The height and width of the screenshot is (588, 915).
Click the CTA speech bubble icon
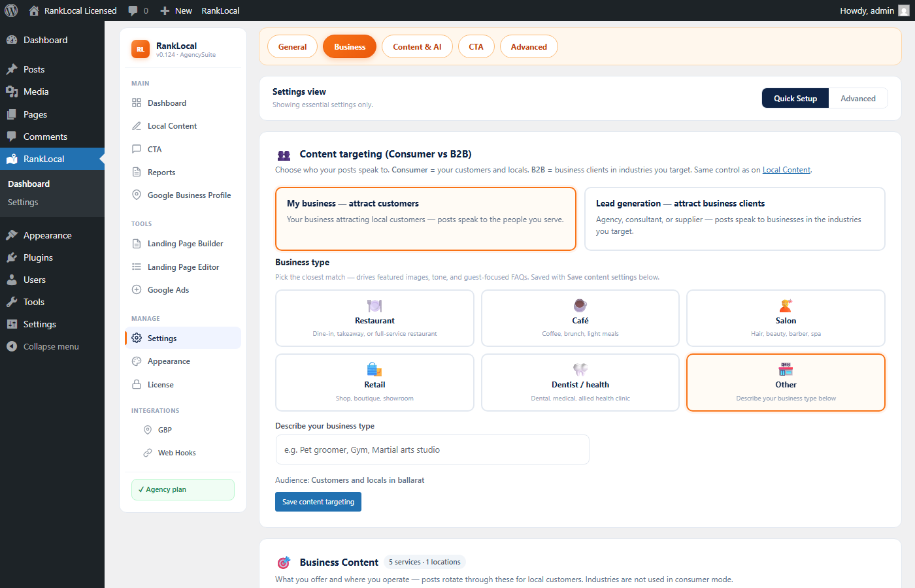click(137, 149)
